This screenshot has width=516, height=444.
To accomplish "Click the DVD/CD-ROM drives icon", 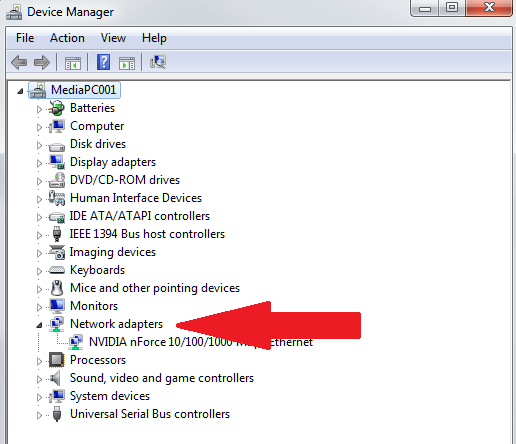I will pos(57,180).
